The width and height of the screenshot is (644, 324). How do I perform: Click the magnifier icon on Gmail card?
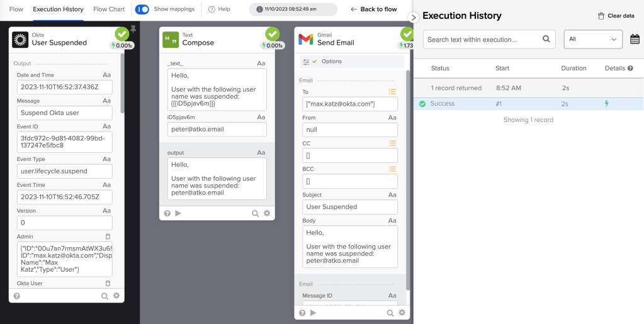click(390, 313)
